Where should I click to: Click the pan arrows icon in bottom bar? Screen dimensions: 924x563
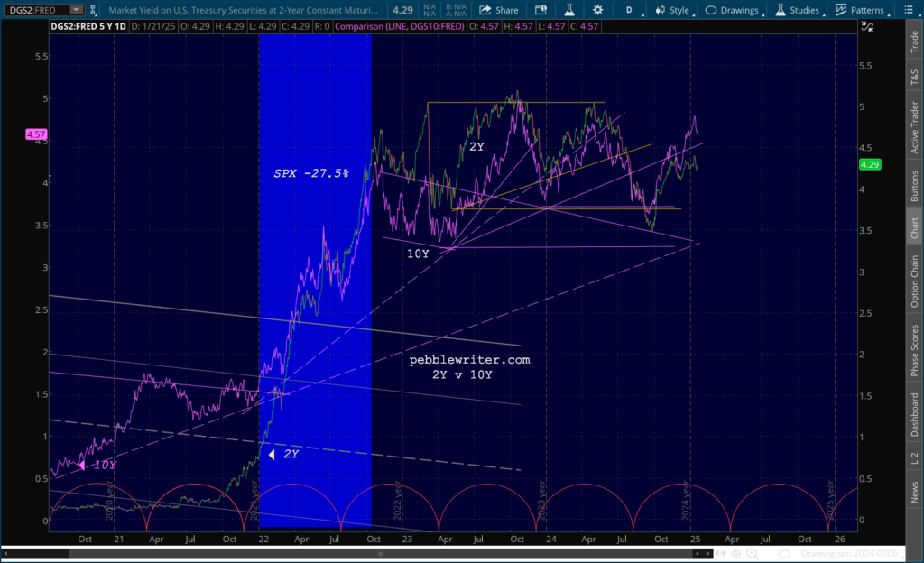(721, 554)
